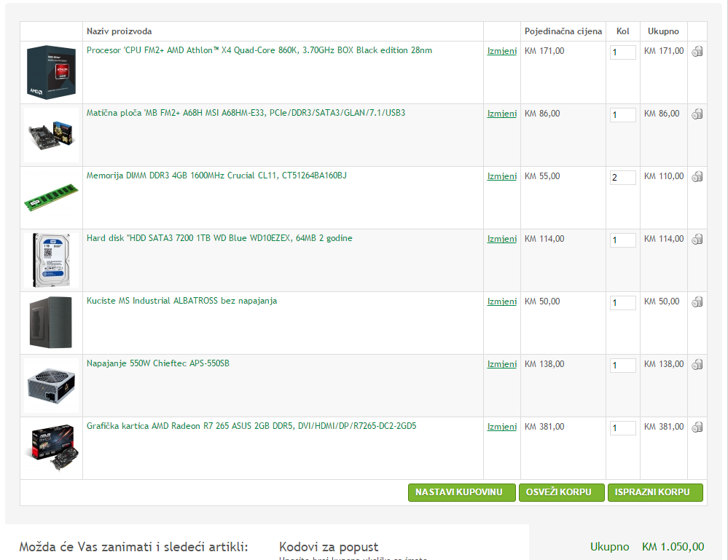
Task: Click the NASTAVI KUPOVINU button
Action: click(462, 492)
